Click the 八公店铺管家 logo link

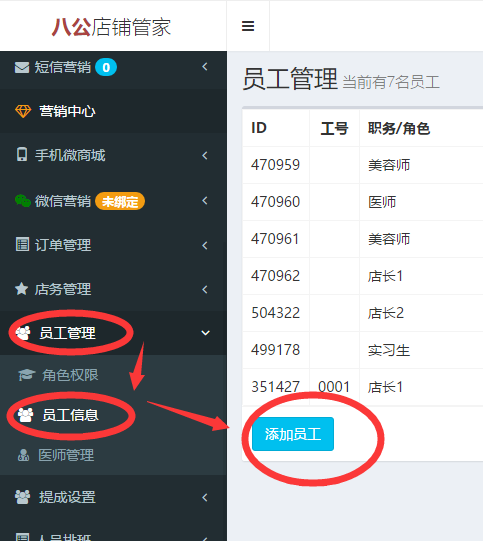[x=111, y=27]
